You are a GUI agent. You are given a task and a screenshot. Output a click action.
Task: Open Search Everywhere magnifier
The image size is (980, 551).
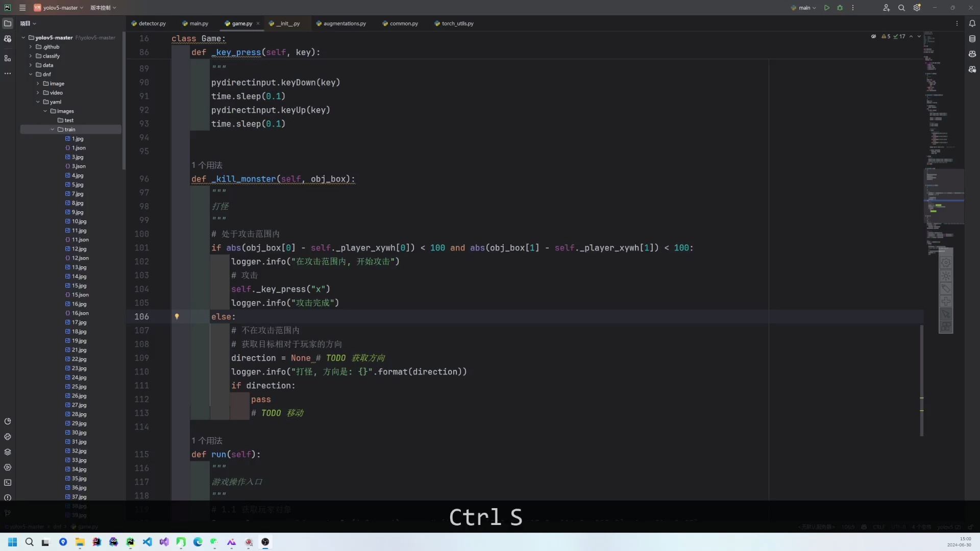901,8
